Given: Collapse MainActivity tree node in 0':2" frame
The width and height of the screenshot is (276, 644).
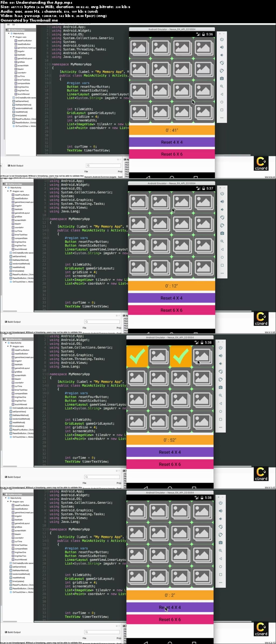Looking at the screenshot, I should (x=6, y=498).
